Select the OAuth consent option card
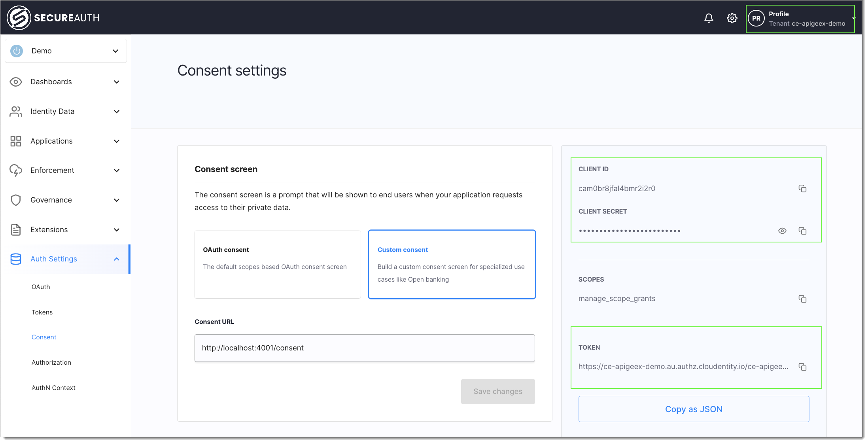 [x=278, y=264]
